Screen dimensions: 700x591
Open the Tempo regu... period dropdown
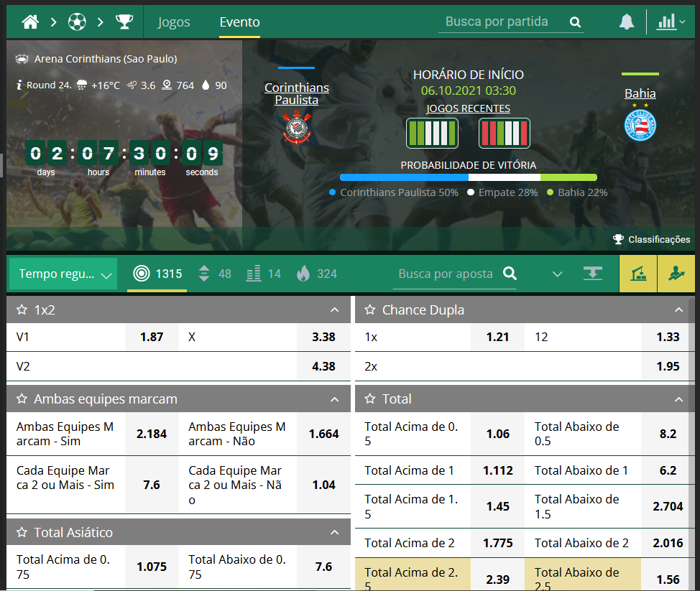[63, 274]
